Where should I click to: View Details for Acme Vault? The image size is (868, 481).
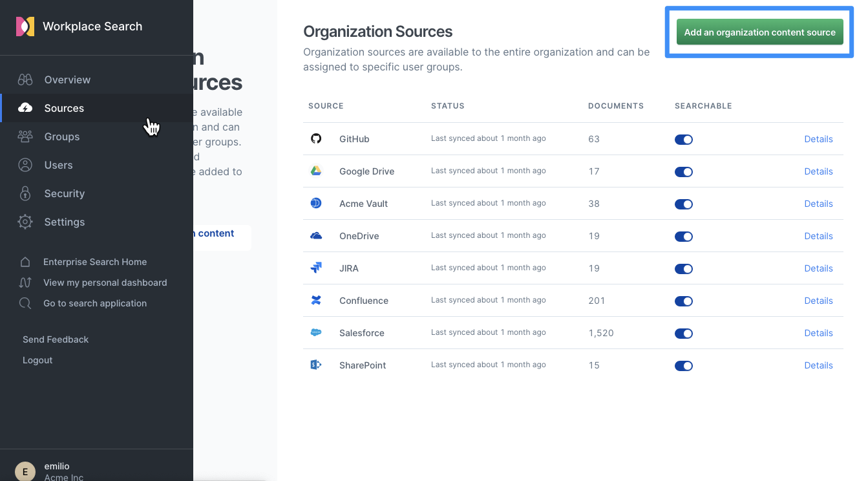coord(818,204)
